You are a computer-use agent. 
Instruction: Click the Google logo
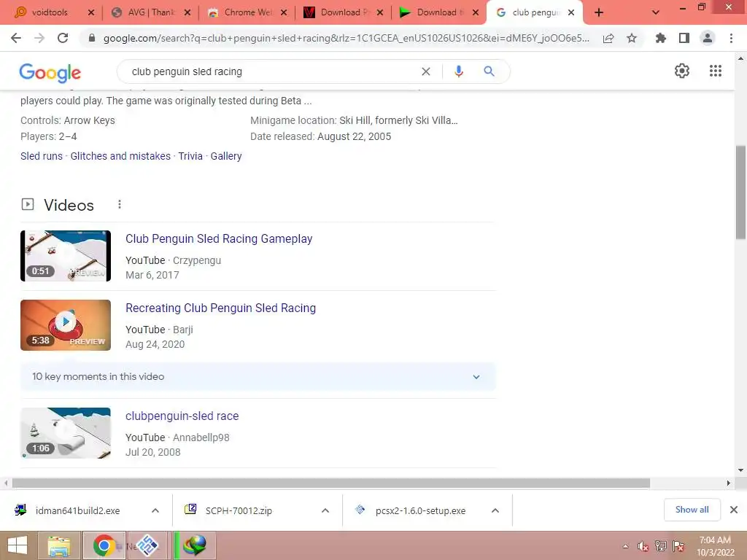click(50, 72)
